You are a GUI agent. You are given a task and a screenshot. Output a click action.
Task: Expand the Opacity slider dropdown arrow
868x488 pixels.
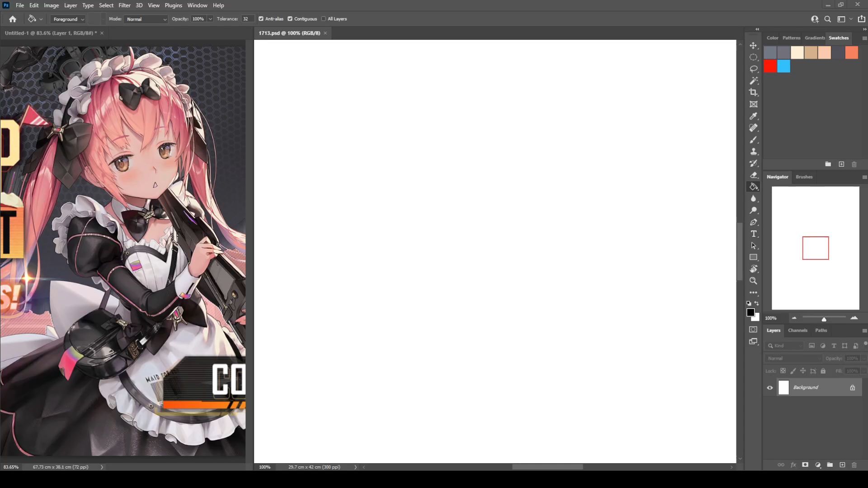pos(210,19)
